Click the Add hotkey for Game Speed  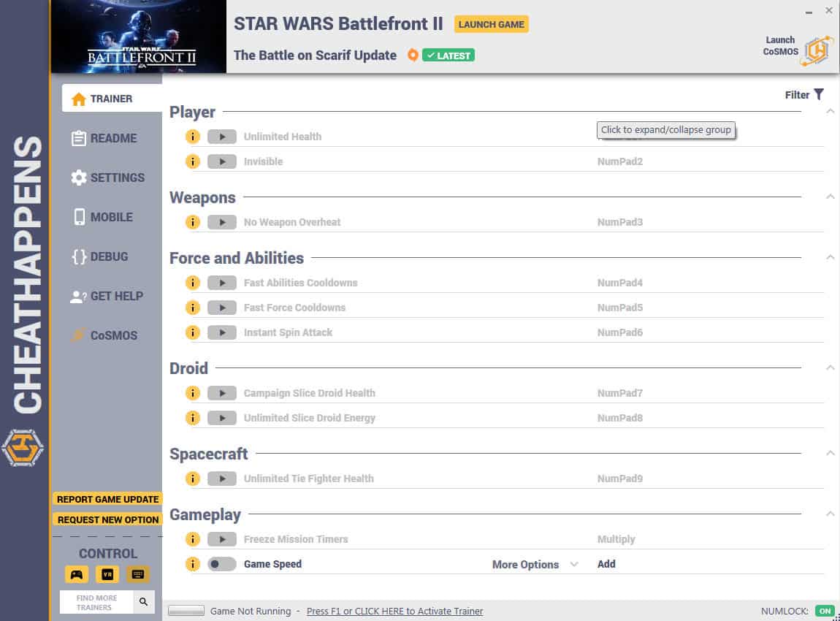tap(606, 564)
